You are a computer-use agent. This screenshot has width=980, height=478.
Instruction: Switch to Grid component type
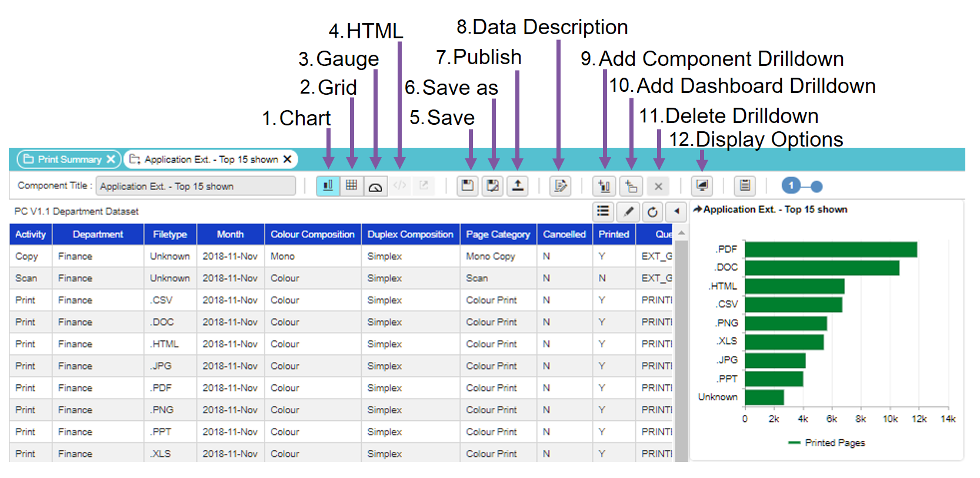pyautogui.click(x=352, y=186)
